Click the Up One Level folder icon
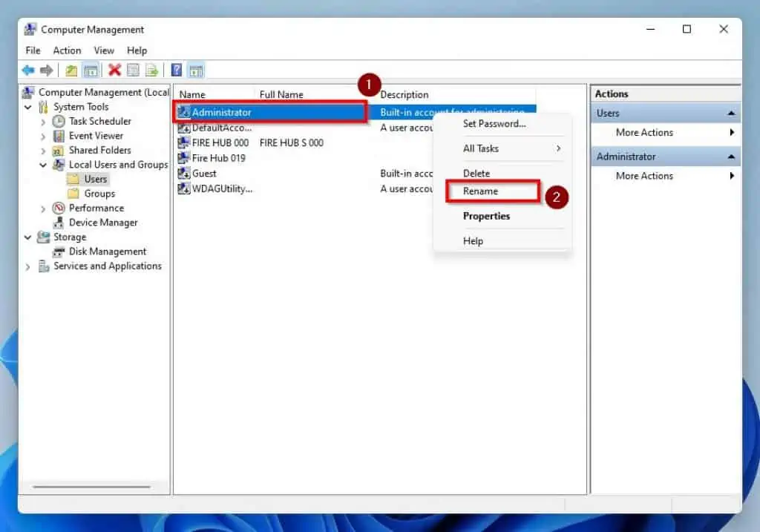Screen dimensions: 760x532 [71, 70]
